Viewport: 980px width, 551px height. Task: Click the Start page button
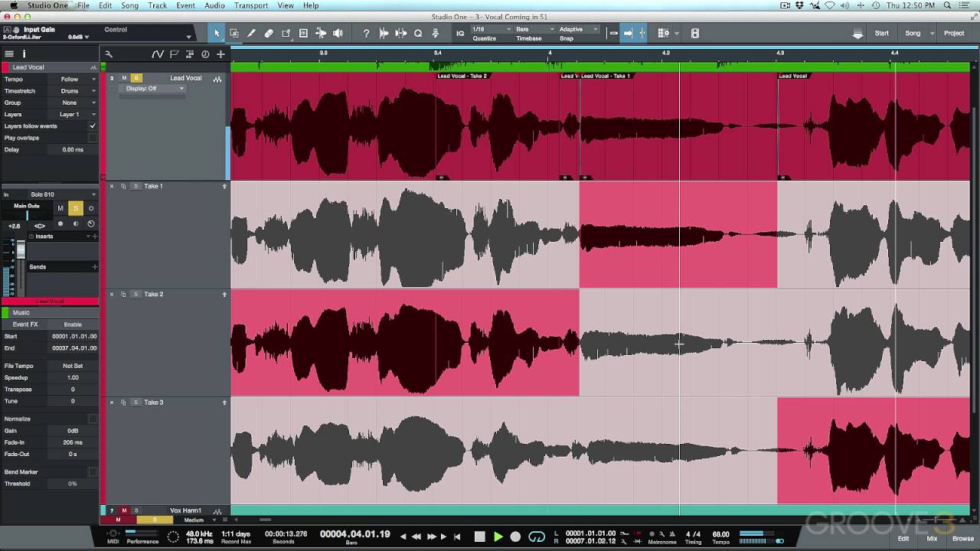coord(882,33)
